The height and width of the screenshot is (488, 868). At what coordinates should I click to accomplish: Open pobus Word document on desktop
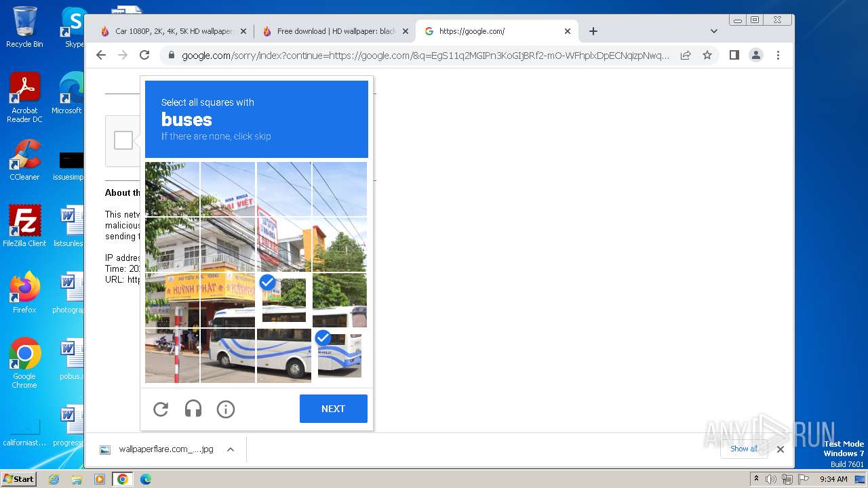pos(71,359)
